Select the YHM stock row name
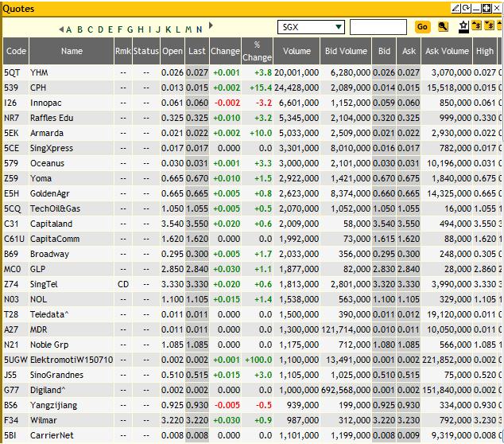The height and width of the screenshot is (444, 504). pos(39,72)
